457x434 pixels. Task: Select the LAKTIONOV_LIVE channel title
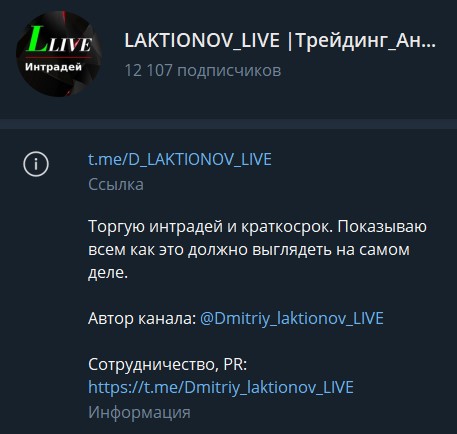[x=202, y=40]
